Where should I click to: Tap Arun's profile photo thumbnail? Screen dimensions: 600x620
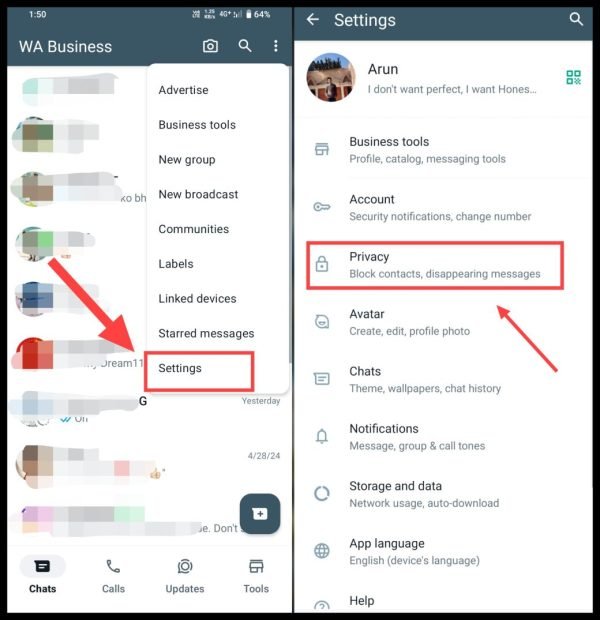331,78
